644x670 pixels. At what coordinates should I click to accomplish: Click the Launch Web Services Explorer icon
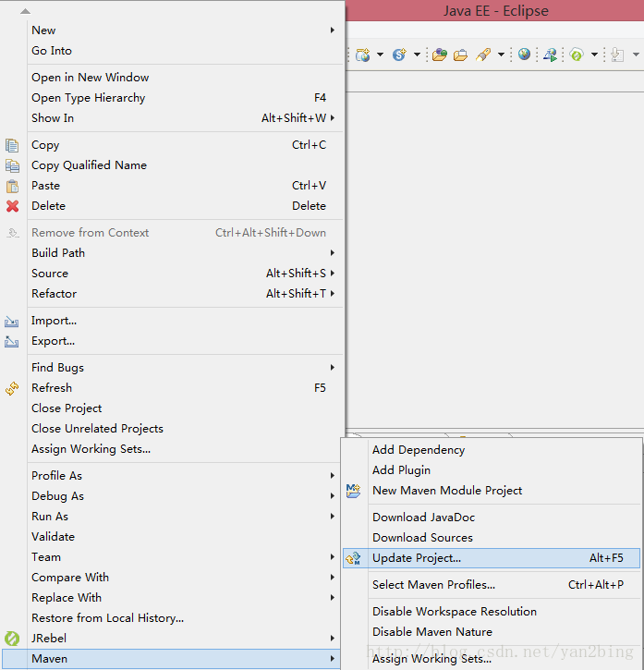[550, 55]
